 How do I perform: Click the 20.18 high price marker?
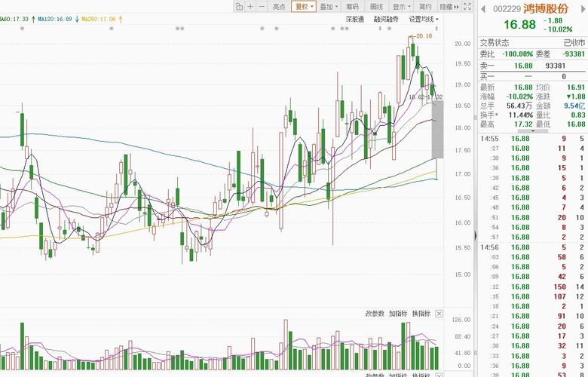421,36
